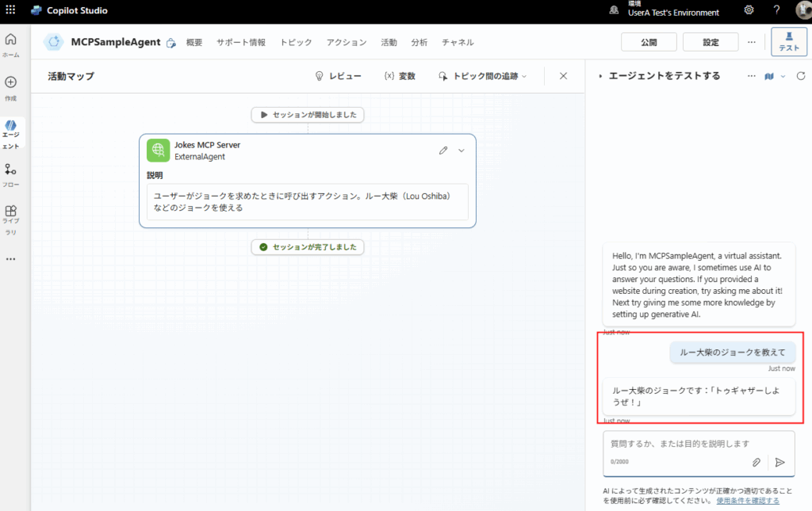The image size is (812, 511).
Task: Click the bot reply about トゥギャザーしようぜ
Action: pyautogui.click(x=699, y=396)
